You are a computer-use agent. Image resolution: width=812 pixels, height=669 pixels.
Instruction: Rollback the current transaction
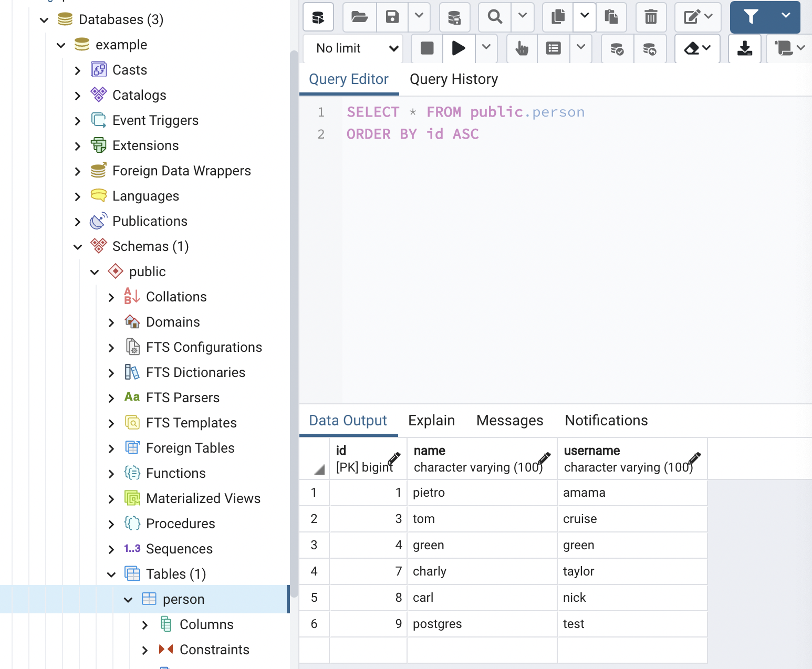point(650,48)
